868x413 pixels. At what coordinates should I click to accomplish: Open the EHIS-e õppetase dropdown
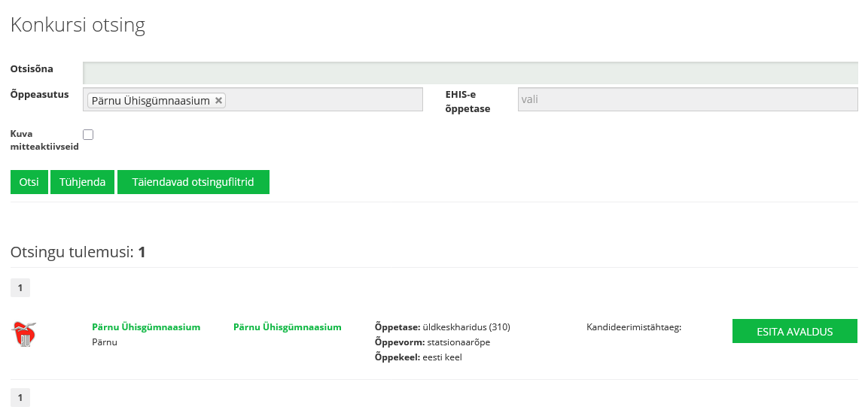click(x=687, y=99)
